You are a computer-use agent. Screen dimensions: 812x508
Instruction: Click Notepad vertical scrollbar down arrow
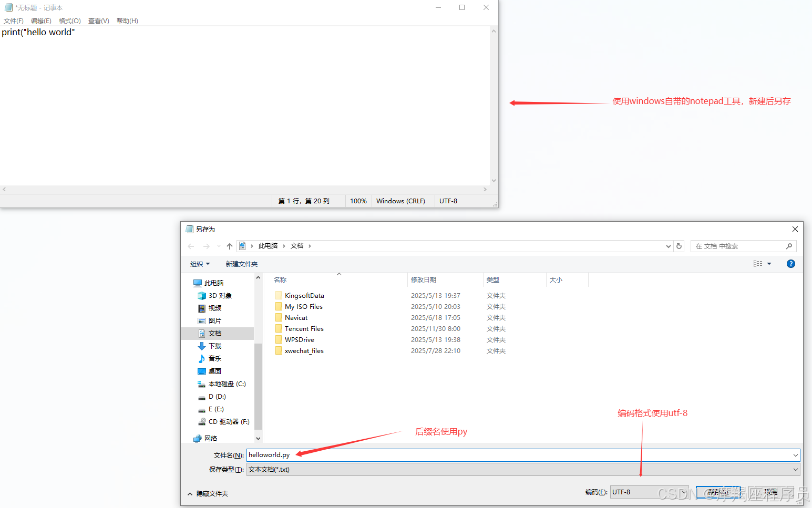[494, 181]
